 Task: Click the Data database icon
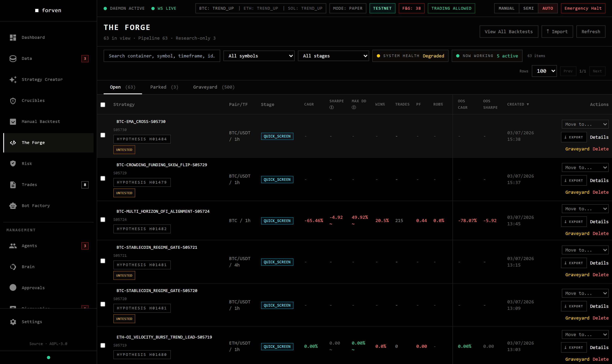pos(13,59)
